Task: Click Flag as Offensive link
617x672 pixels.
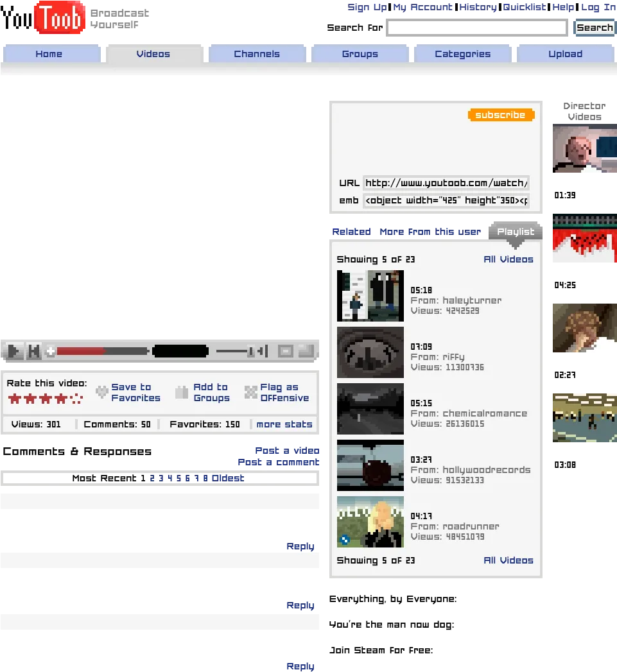Action: coord(284,392)
